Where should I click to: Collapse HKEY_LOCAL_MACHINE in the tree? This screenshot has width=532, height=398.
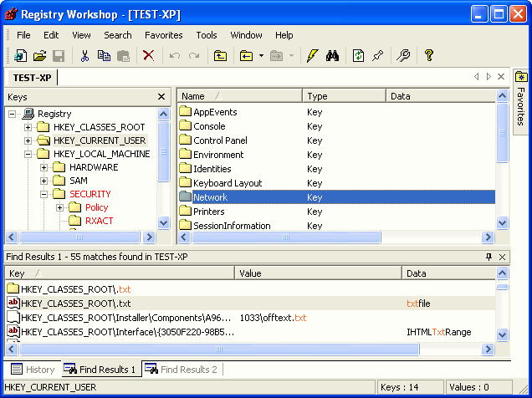click(x=28, y=154)
